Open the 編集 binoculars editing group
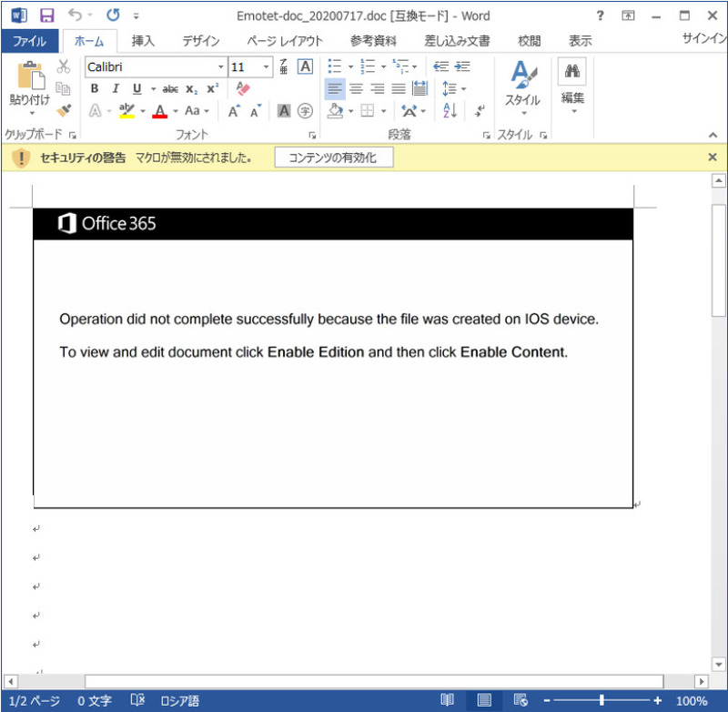Viewport: 728px width, 712px height. pyautogui.click(x=572, y=87)
